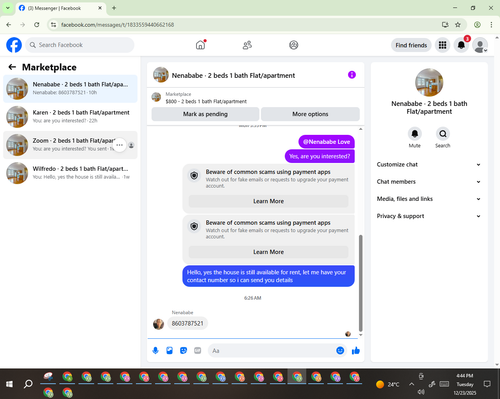500x399 pixels.
Task: Open Chrome's three-dot menu
Action: 491,25
